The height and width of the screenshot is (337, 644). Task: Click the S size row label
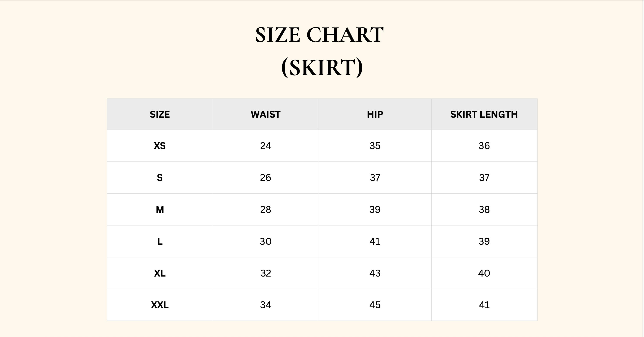coord(160,178)
